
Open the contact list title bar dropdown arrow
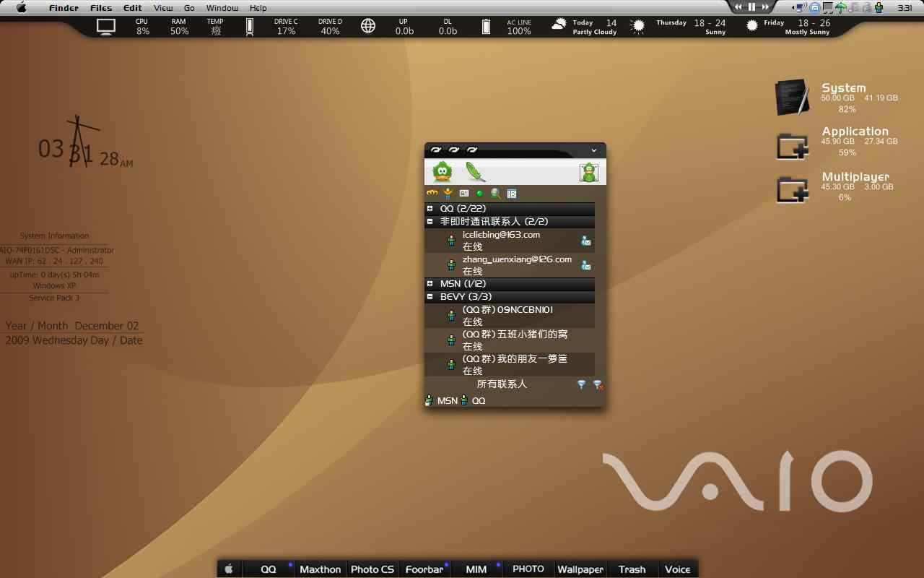point(593,150)
